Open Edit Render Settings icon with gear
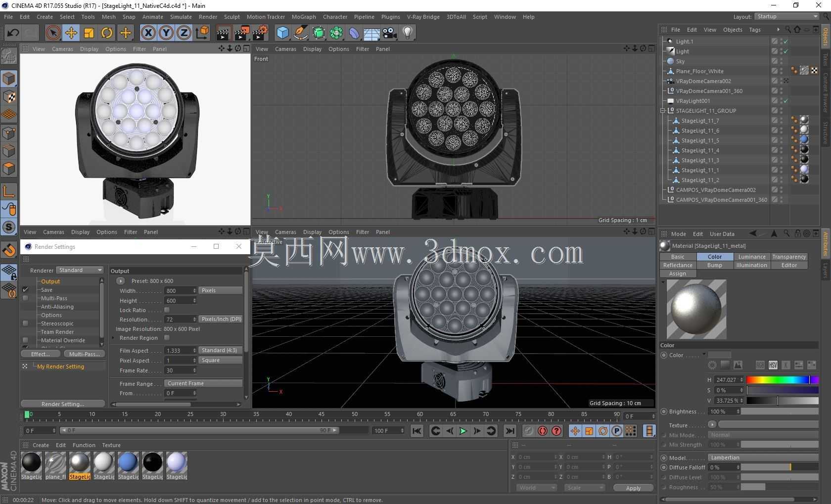Screen dimensions: 831x504 [x=260, y=33]
